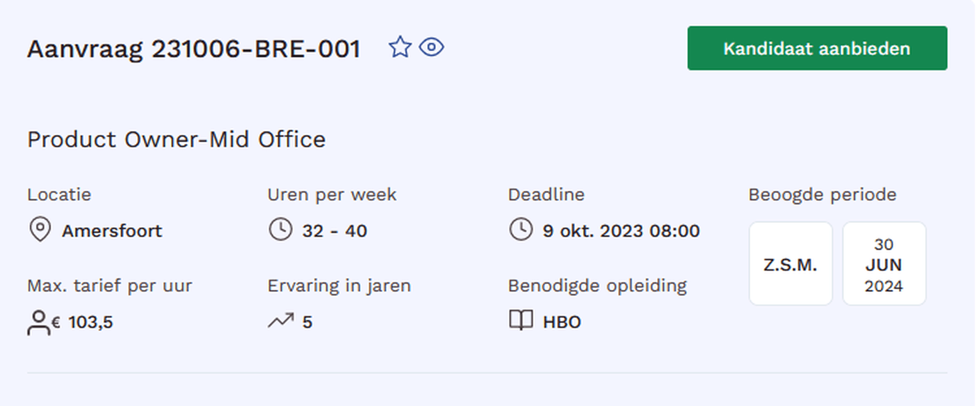980x406 pixels.
Task: Click the 9 okt. 2023 08:00 deadline
Action: click(621, 231)
